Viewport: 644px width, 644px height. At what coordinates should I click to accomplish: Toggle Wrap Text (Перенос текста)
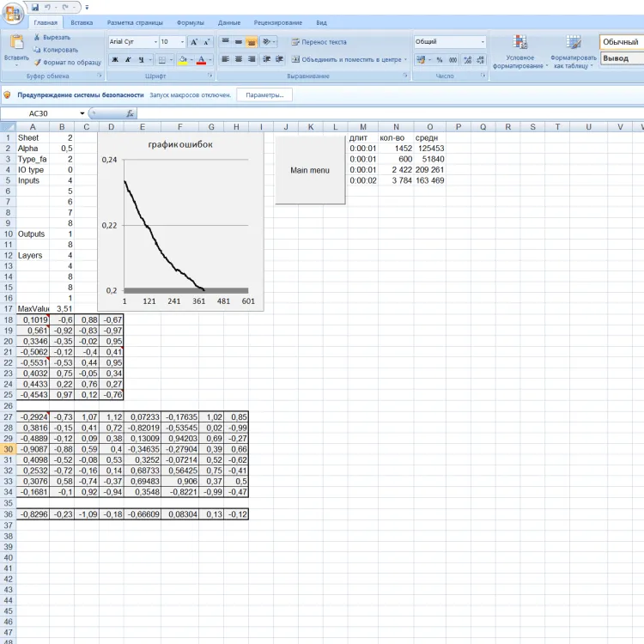(318, 41)
